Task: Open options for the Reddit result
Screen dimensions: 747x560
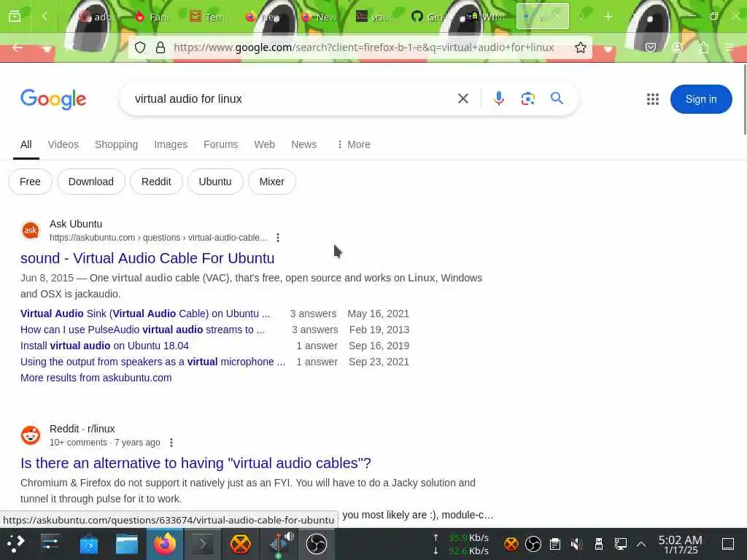Action: coord(171,443)
